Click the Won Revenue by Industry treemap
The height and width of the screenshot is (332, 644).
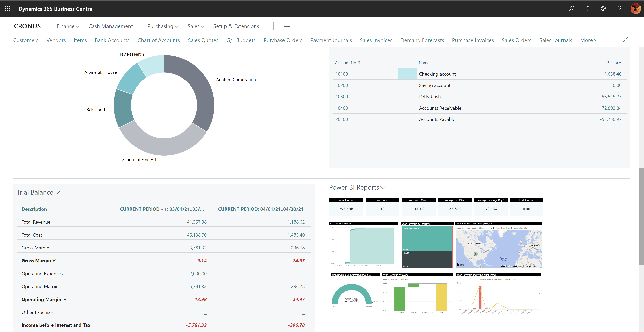tap(427, 245)
